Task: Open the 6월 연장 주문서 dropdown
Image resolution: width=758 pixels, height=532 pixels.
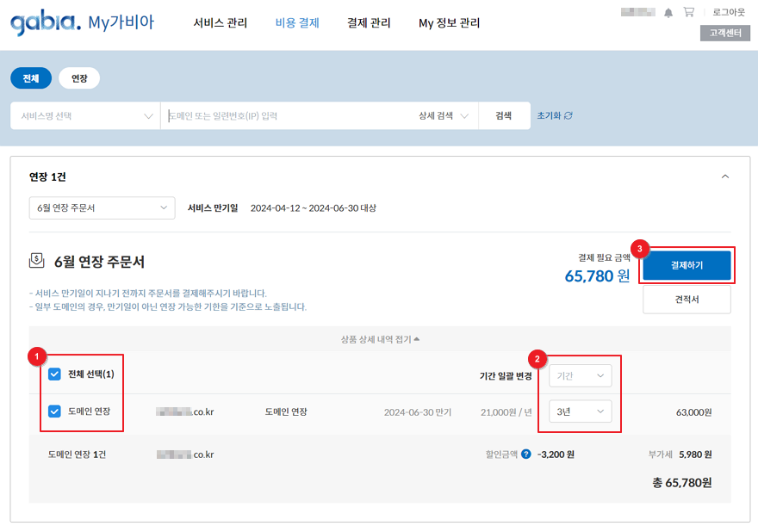Action: [102, 208]
